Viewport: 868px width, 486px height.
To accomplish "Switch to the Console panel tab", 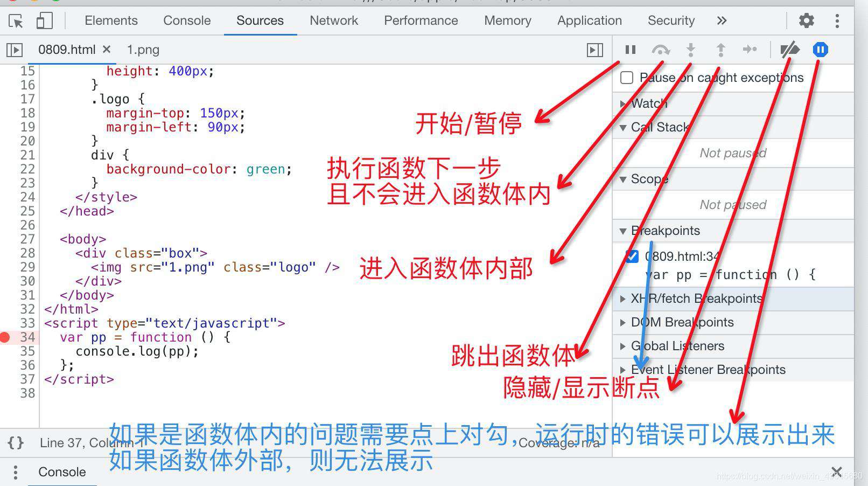I will pos(187,20).
